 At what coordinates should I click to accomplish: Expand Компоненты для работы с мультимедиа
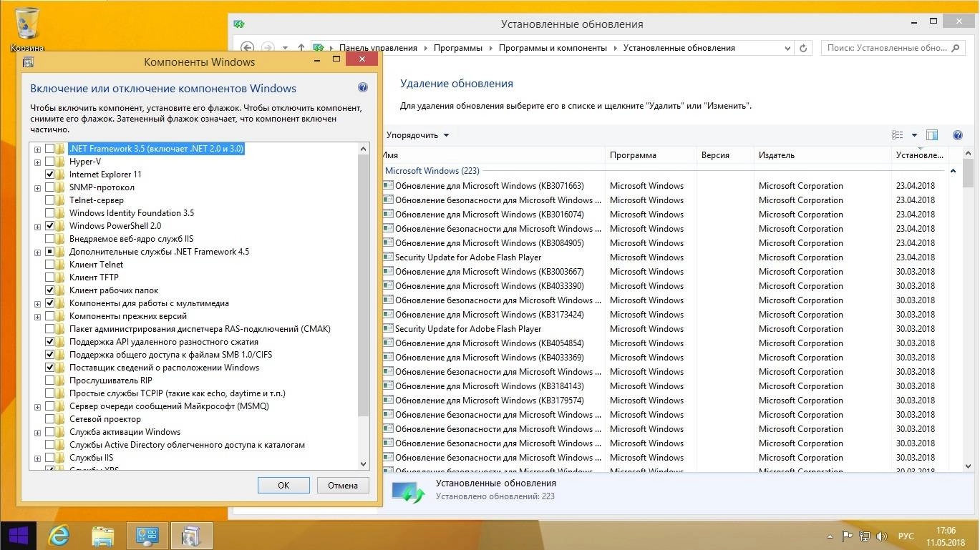coord(37,304)
